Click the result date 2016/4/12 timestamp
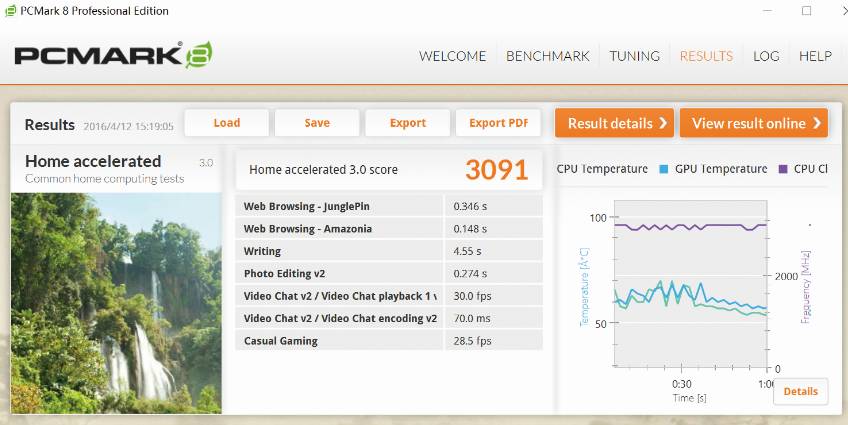Viewport: 848px width, 425px height. click(x=128, y=127)
